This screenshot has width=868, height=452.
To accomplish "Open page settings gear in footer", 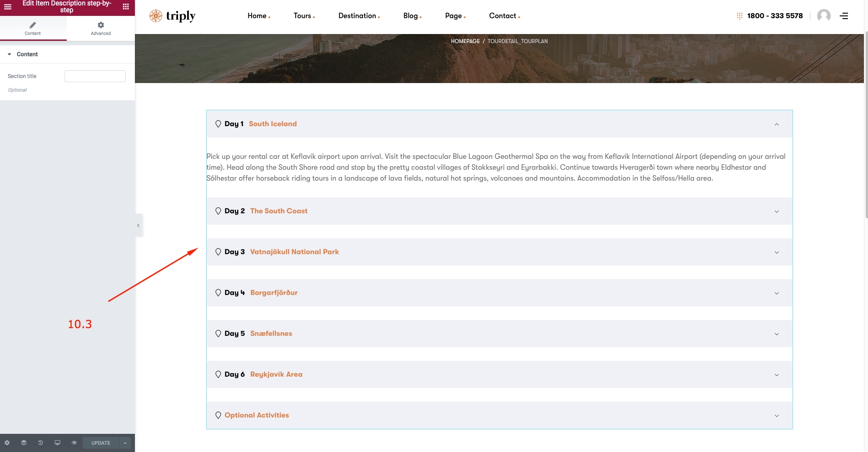I will 7,443.
